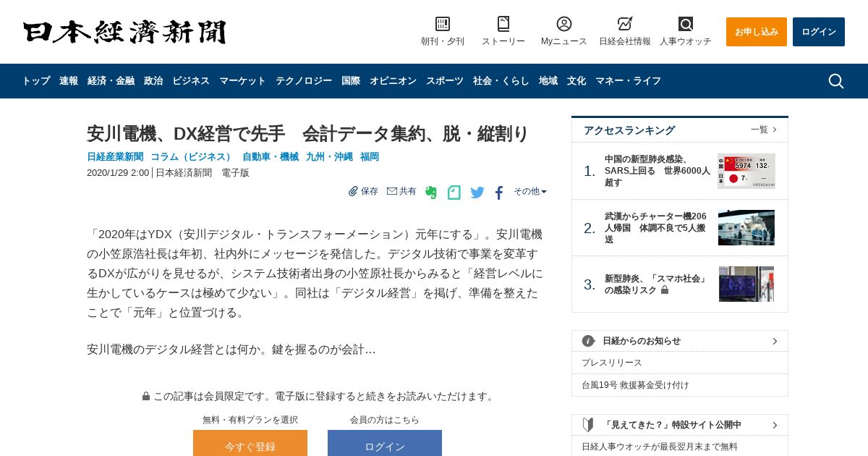The image size is (868, 456).
Task: Open オピニオン menu item
Action: tap(393, 81)
